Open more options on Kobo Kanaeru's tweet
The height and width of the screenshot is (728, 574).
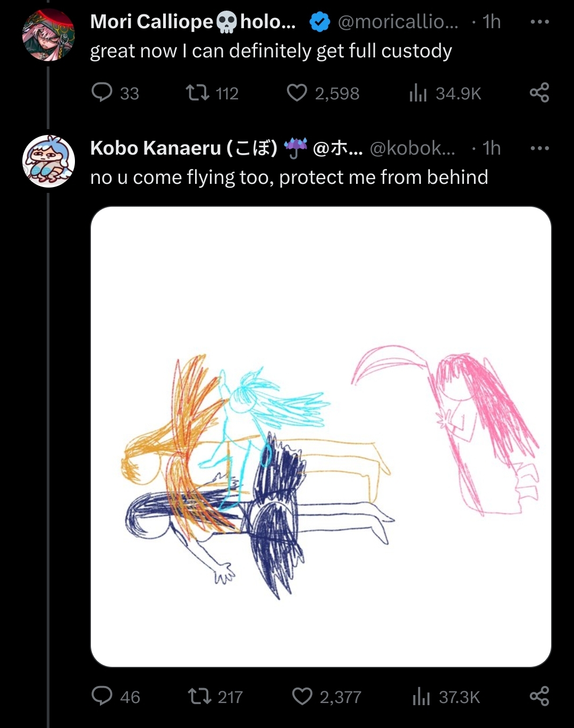click(x=540, y=148)
